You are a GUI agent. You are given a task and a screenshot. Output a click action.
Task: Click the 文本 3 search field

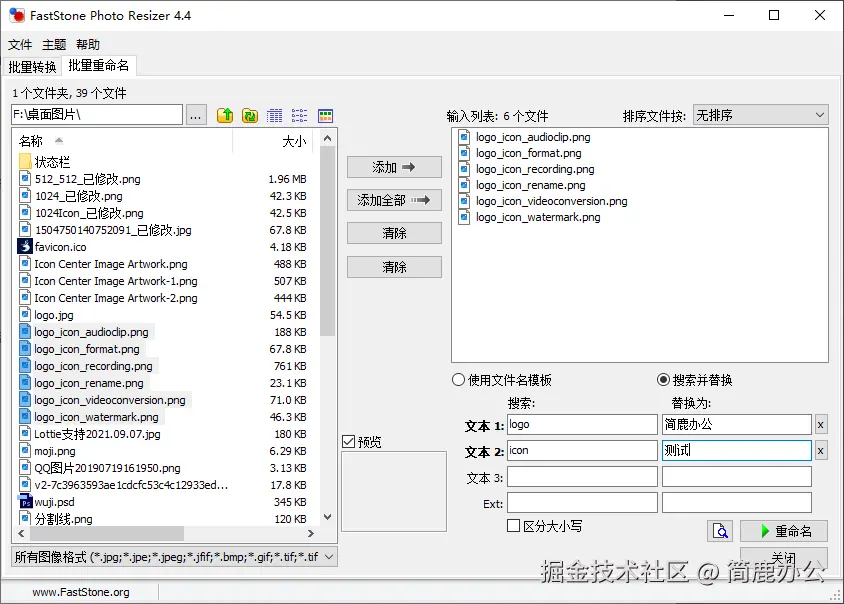(x=582, y=477)
